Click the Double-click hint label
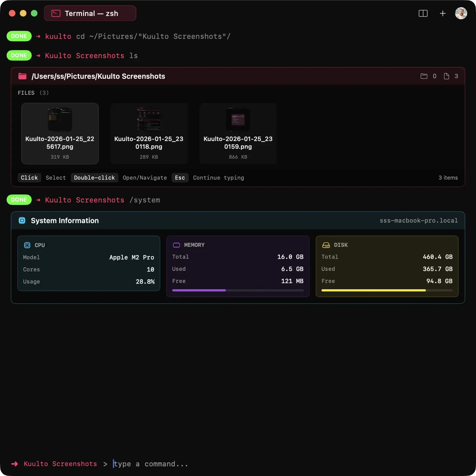The width and height of the screenshot is (476, 476). coord(94,178)
